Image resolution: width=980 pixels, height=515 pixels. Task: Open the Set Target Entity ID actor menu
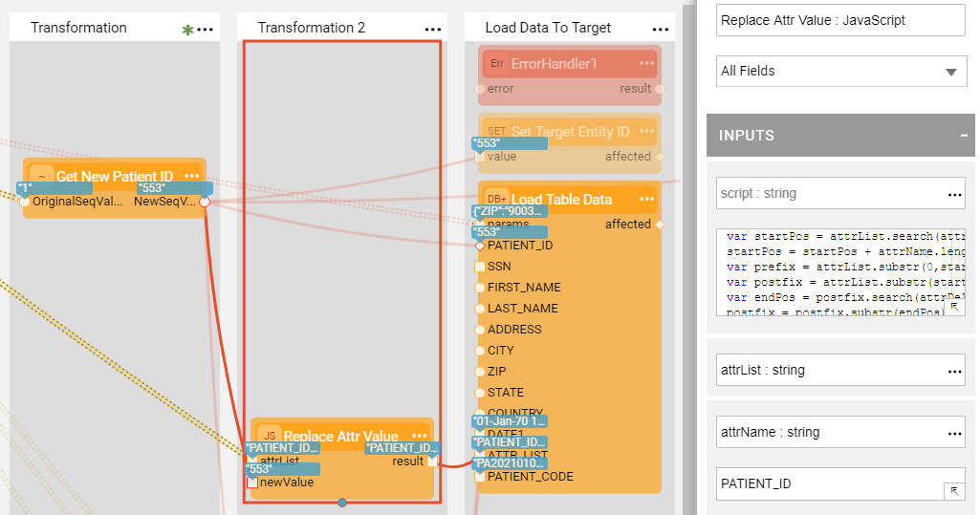pos(647,132)
